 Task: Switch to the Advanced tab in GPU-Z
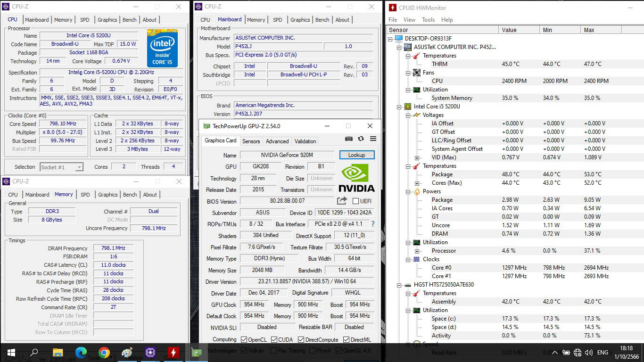click(277, 141)
